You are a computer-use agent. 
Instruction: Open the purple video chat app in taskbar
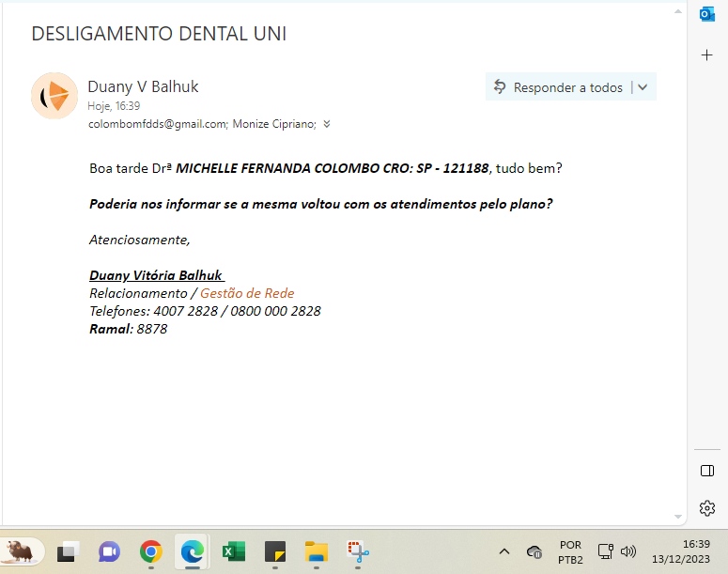109,552
